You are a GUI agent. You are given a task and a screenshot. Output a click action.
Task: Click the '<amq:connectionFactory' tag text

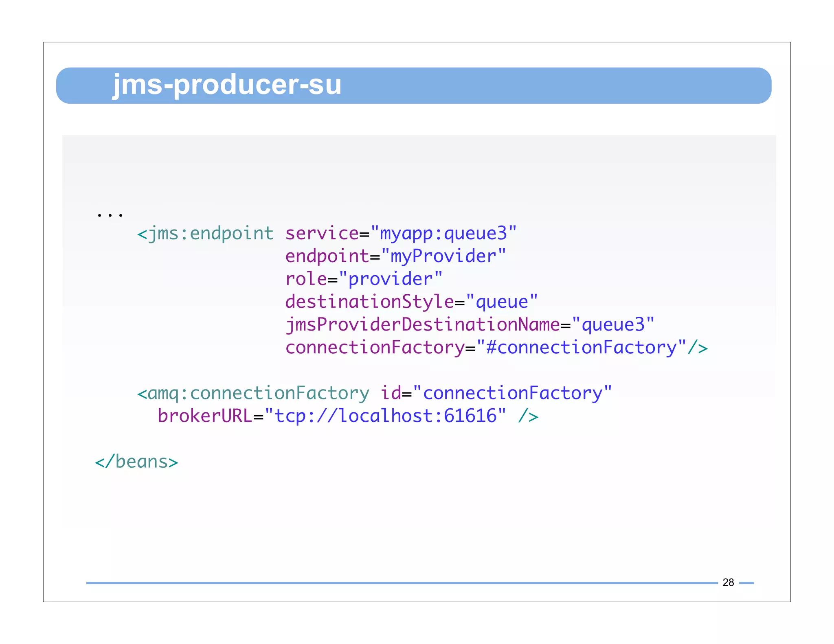[253, 394]
